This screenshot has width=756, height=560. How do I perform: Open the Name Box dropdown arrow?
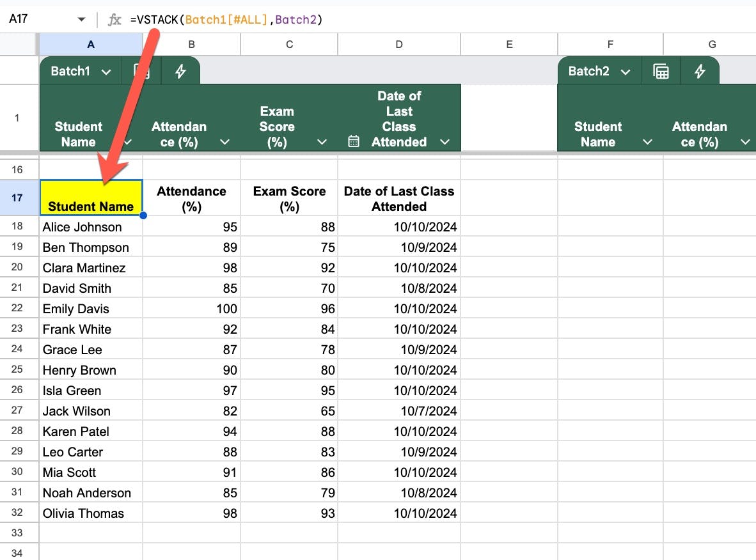point(81,20)
